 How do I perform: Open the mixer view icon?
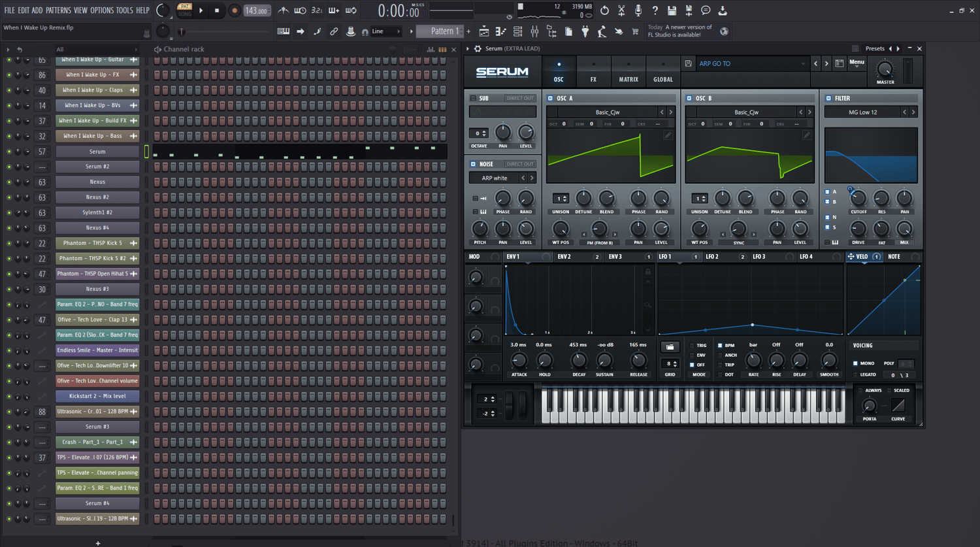tap(534, 31)
